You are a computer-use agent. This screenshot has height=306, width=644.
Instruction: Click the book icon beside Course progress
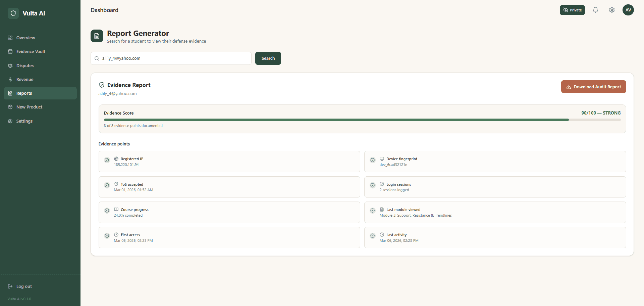(x=116, y=210)
